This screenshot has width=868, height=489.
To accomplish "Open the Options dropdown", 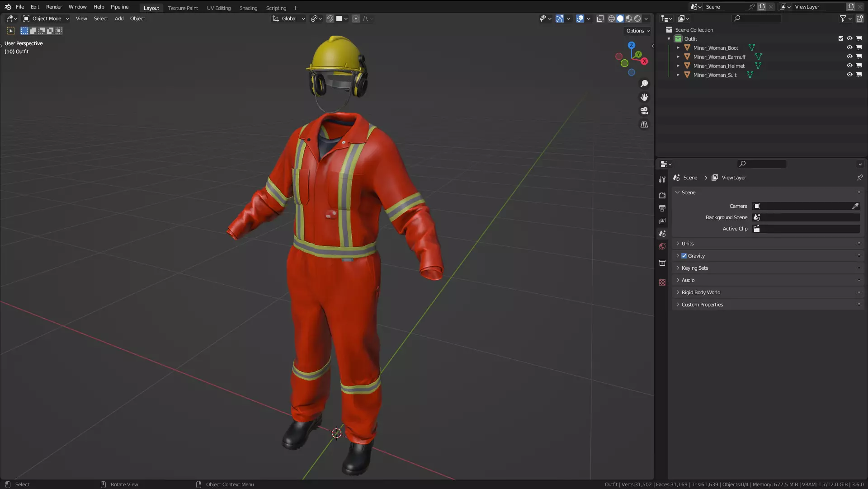I will 638,31.
